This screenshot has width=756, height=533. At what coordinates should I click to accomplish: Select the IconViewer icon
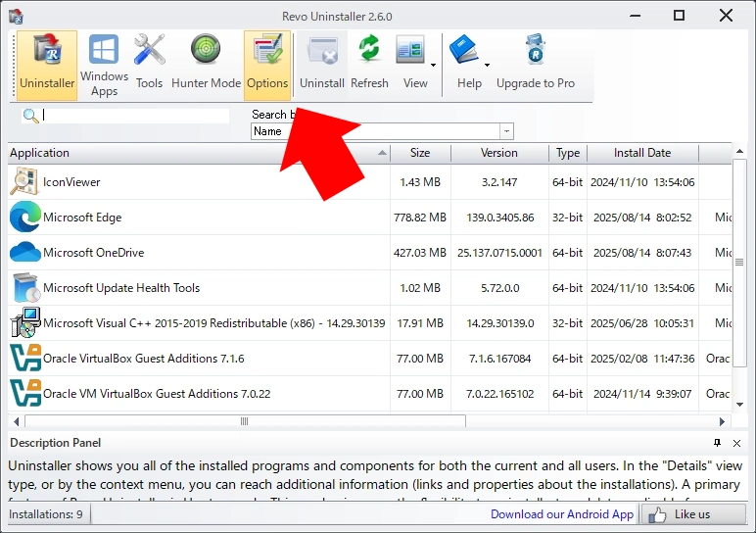pos(24,182)
